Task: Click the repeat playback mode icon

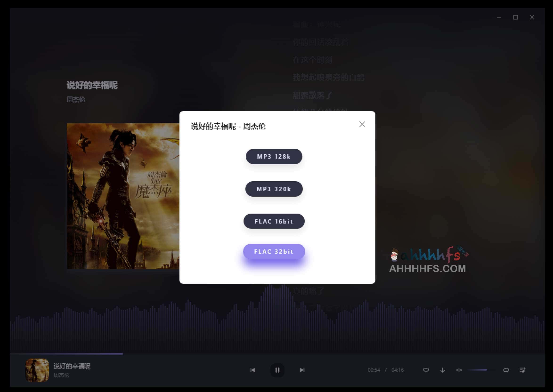Action: pyautogui.click(x=506, y=370)
